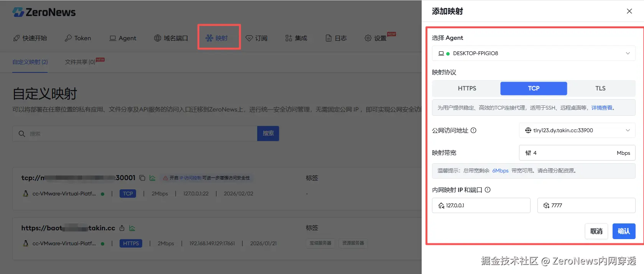Open the 域名端口 nav item
The height and width of the screenshot is (274, 644).
[171, 38]
